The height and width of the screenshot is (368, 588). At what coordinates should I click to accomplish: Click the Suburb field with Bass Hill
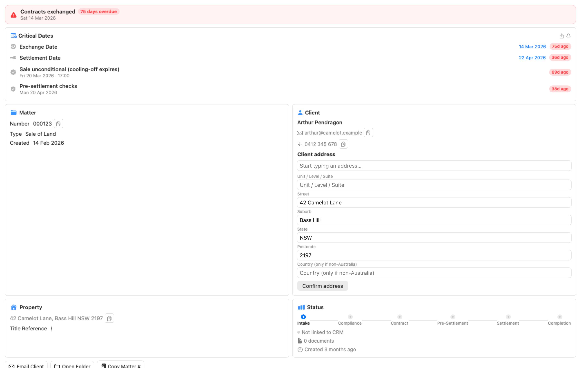[x=434, y=220]
